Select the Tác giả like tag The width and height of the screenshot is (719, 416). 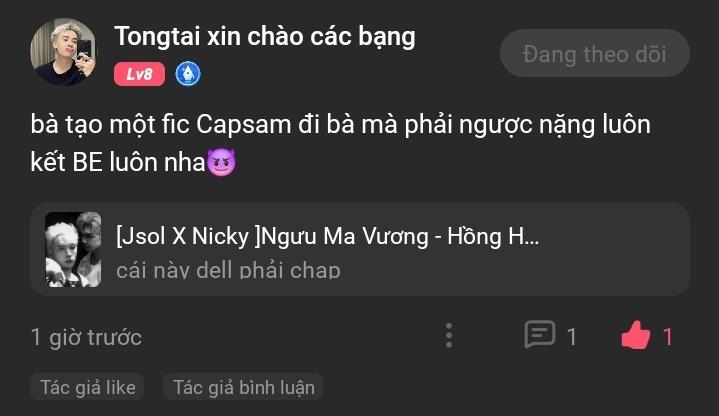88,387
